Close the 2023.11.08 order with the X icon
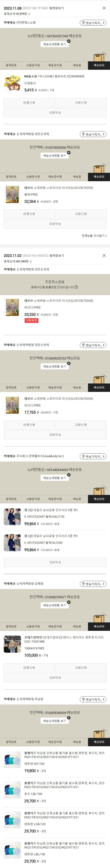This screenshot has width=110, height=868. coord(104,8)
